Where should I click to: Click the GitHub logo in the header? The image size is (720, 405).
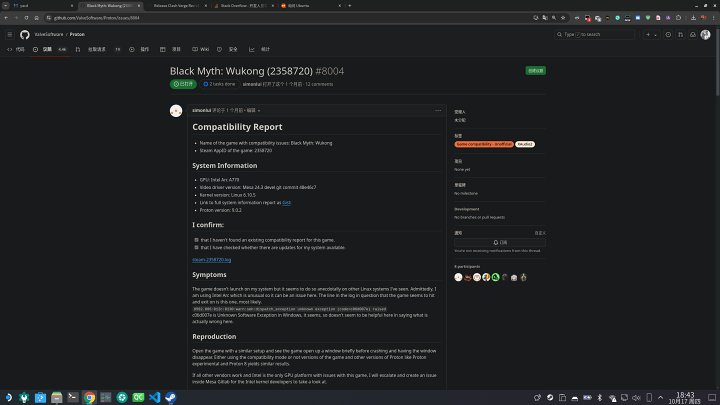tap(25, 34)
